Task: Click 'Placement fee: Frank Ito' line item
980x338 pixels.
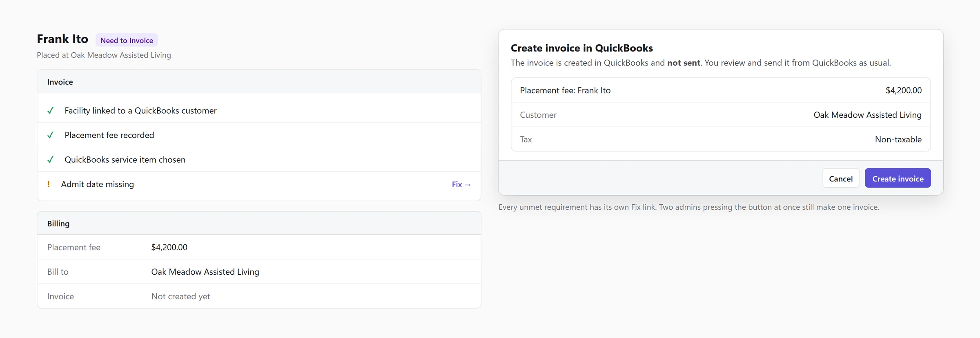Action: pos(565,90)
